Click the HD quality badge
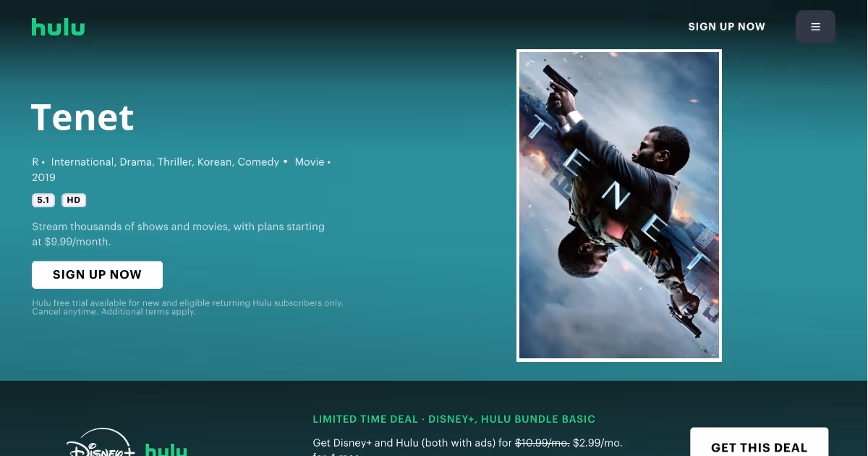 point(74,200)
